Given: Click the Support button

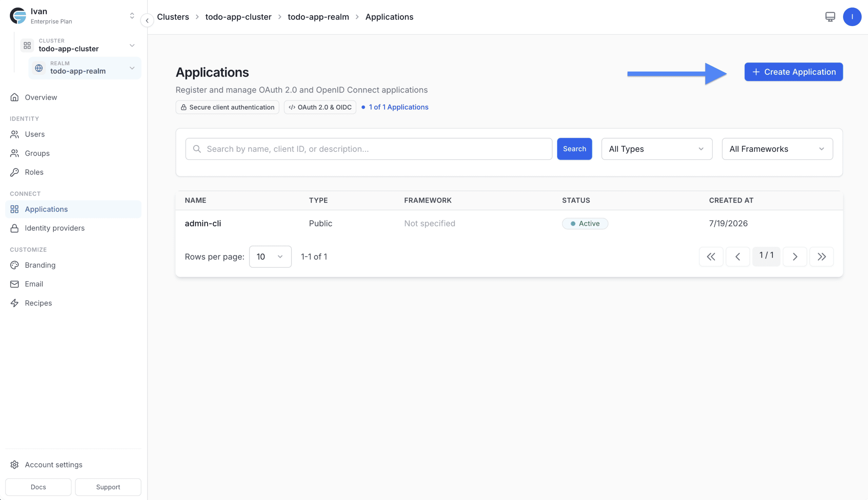Looking at the screenshot, I should click(108, 487).
